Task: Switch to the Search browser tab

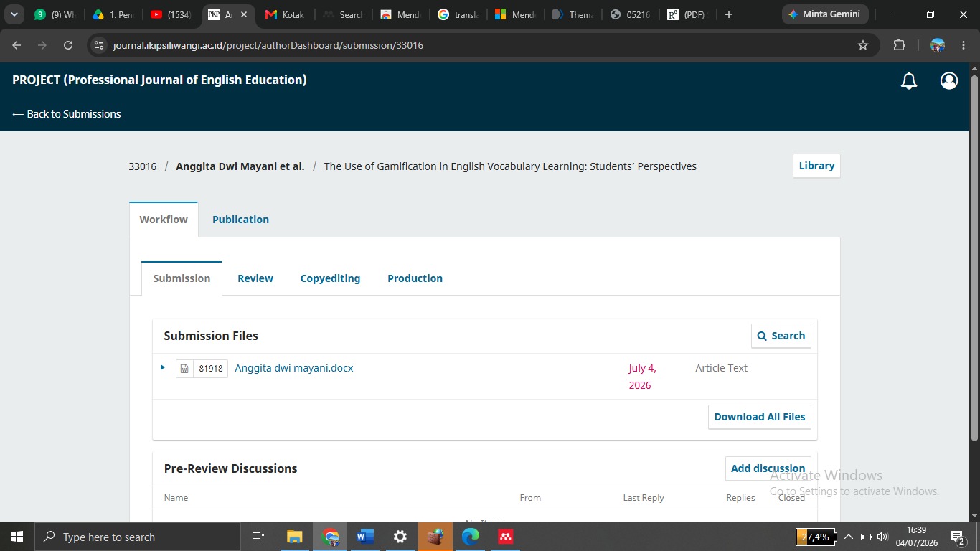Action: pos(343,14)
